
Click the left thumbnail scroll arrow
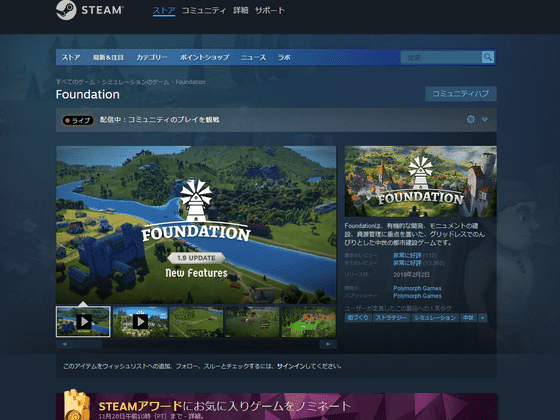(x=65, y=344)
